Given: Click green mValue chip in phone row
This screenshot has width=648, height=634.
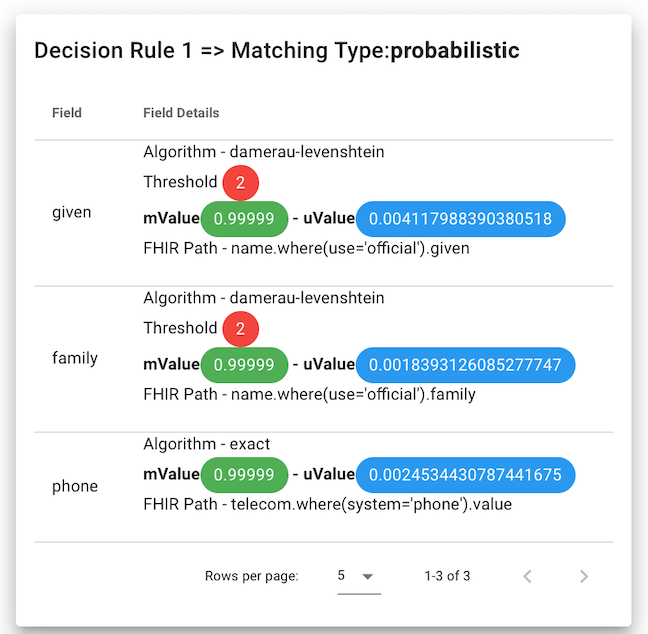Looking at the screenshot, I should point(244,474).
